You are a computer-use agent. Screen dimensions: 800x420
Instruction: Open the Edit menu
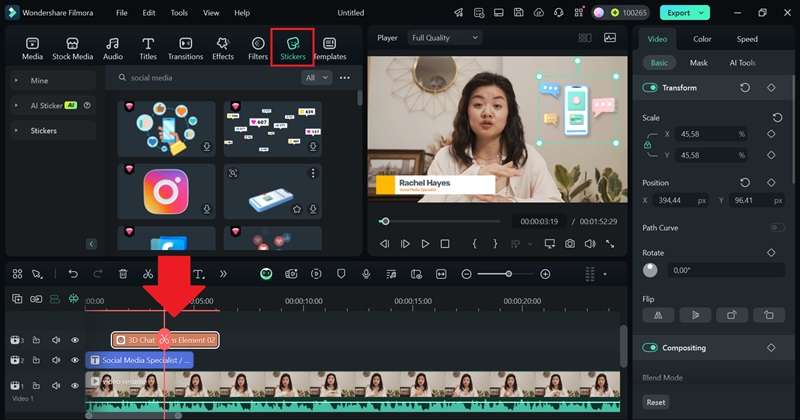(149, 13)
